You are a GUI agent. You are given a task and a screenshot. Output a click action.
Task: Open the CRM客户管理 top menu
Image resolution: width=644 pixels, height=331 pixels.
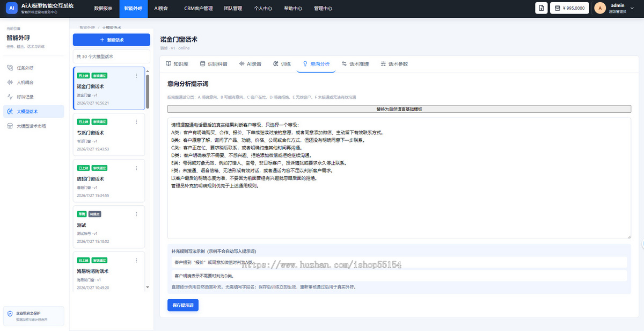(199, 9)
